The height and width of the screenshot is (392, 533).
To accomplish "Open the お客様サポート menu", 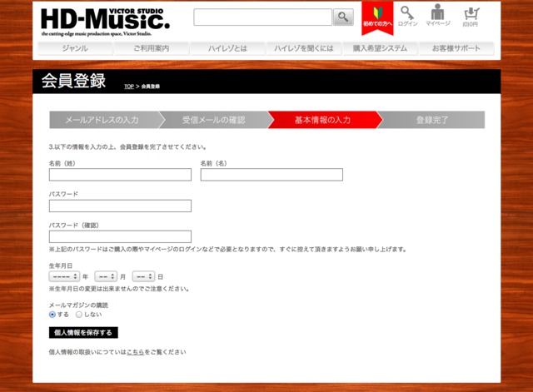I will [x=456, y=48].
